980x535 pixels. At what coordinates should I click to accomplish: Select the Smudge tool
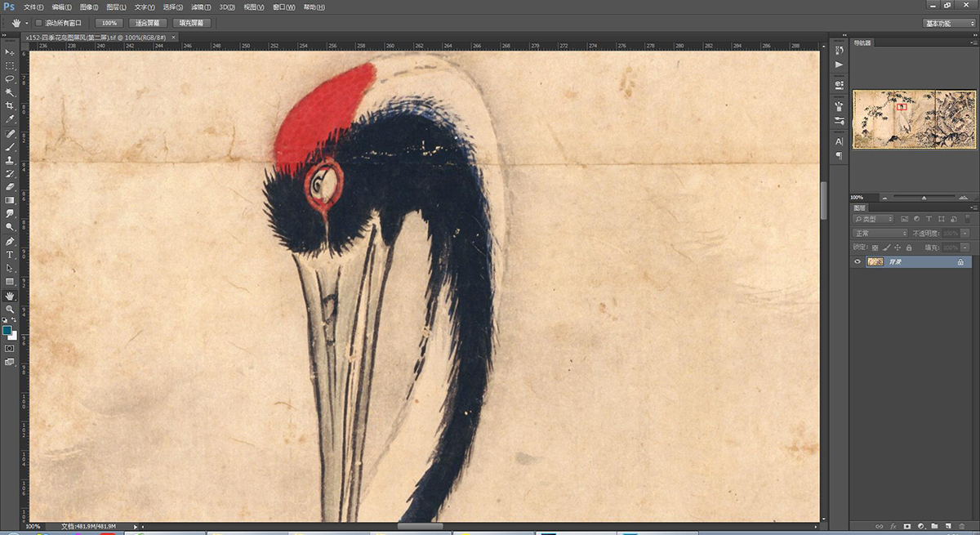pyautogui.click(x=10, y=214)
